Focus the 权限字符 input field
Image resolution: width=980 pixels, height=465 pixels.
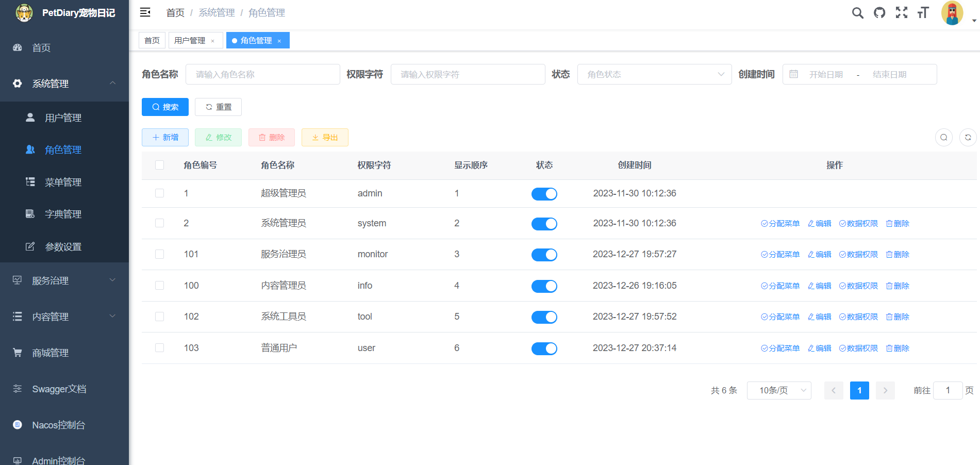tap(468, 74)
